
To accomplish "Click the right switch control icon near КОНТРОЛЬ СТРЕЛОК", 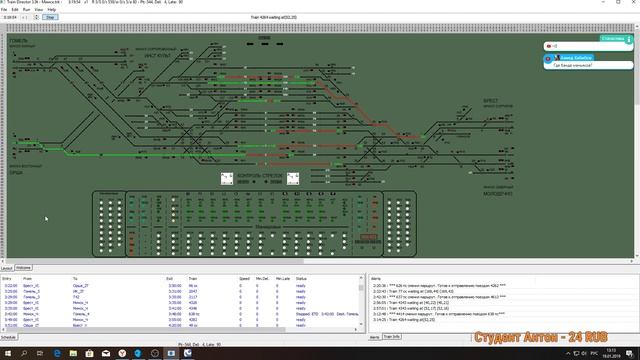I will (293, 179).
